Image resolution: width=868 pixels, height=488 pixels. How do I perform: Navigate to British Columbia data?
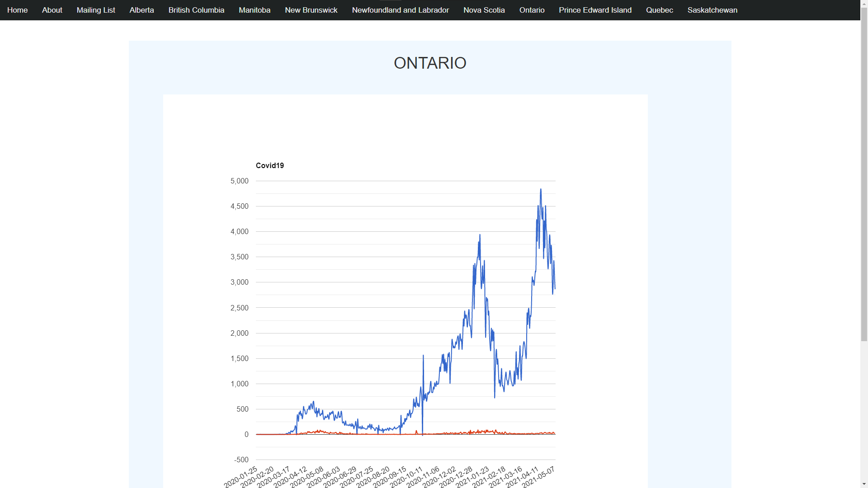[x=196, y=10]
